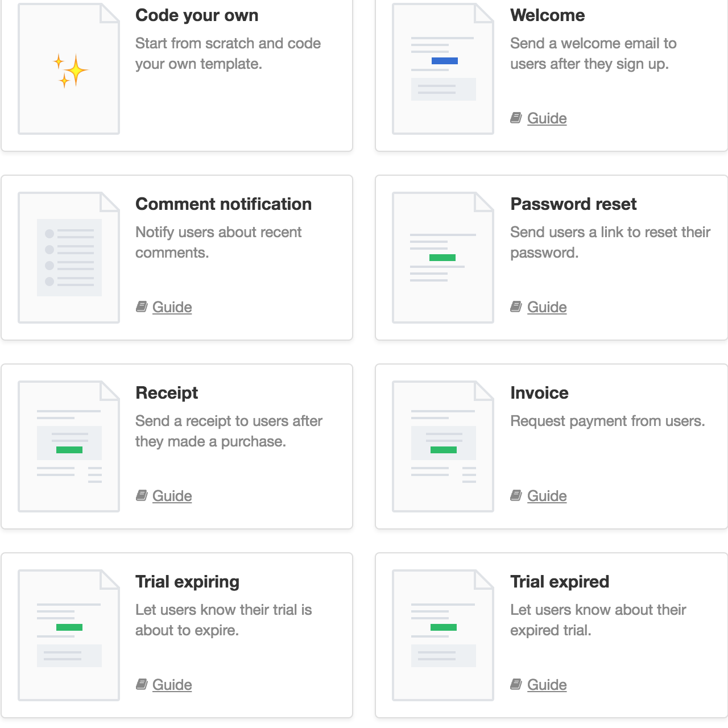Open the Trial expiring Guide link
This screenshot has height=728, width=728.
click(172, 685)
